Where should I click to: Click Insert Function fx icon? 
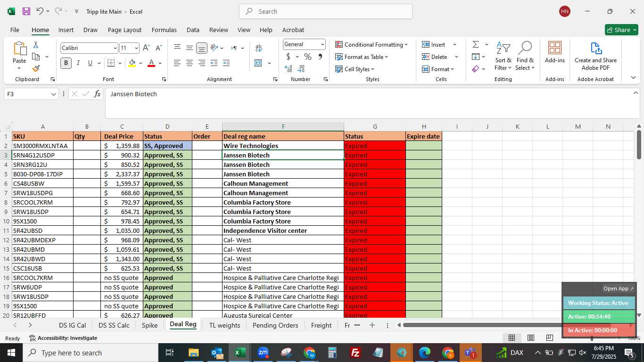97,94
